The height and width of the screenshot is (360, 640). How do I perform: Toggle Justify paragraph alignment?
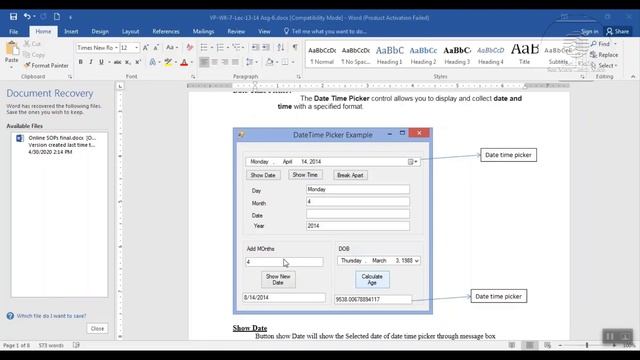235,62
